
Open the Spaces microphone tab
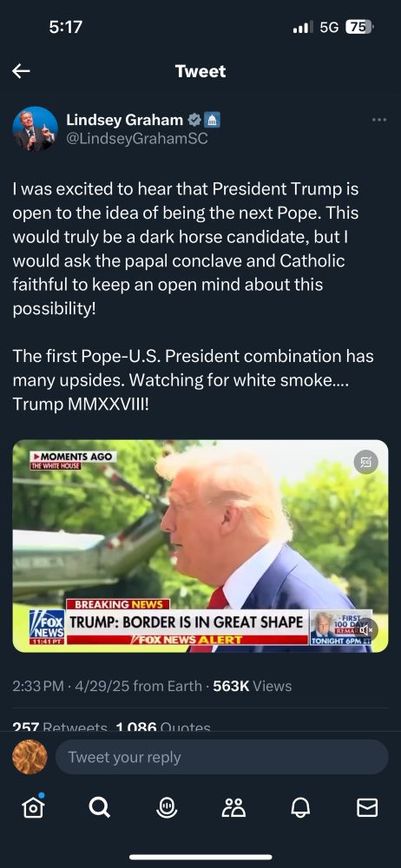167,807
